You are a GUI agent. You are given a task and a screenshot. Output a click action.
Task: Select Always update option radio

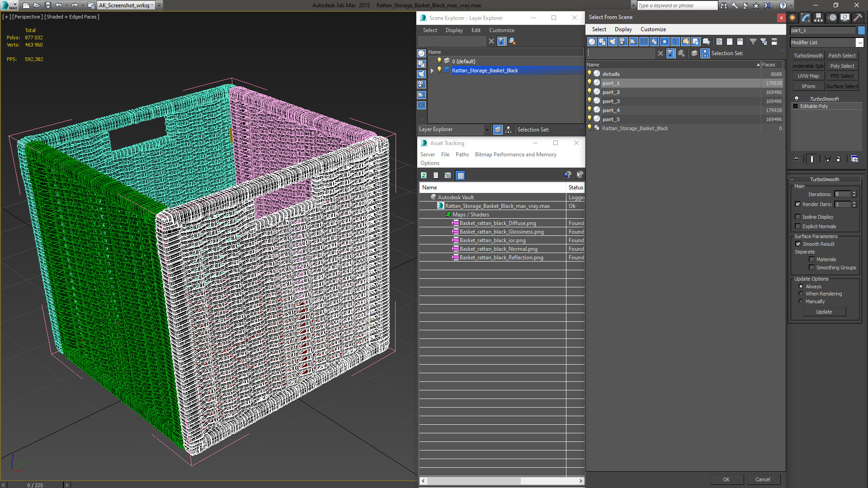801,286
